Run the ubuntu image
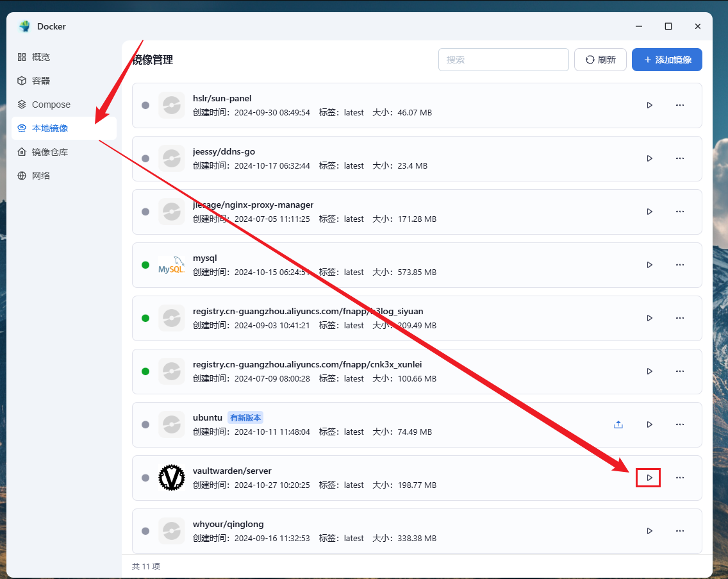Image resolution: width=728 pixels, height=579 pixels. click(649, 424)
